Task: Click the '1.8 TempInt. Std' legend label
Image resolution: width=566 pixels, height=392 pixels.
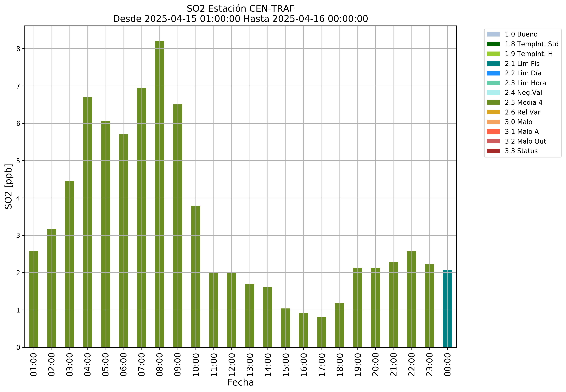Action: (532, 44)
